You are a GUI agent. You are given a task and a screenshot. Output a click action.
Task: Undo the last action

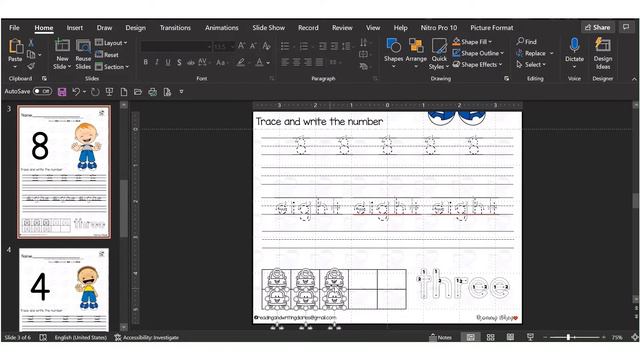(x=76, y=92)
